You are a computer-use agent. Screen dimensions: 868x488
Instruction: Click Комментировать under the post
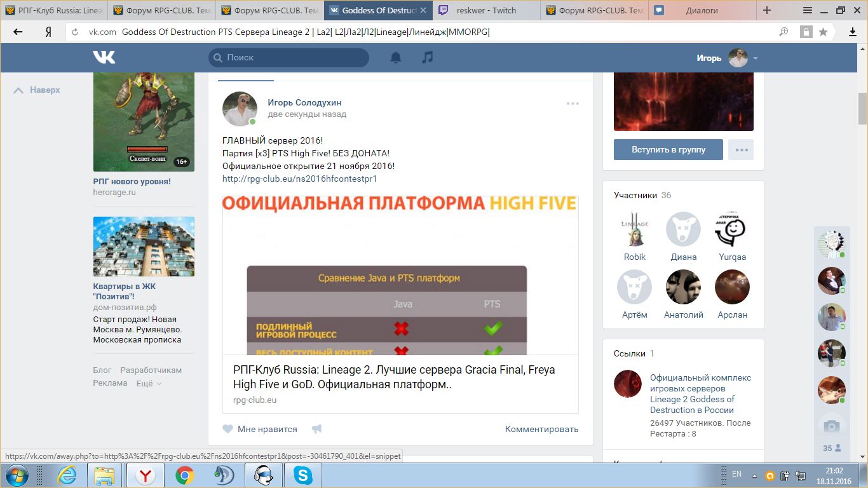541,429
